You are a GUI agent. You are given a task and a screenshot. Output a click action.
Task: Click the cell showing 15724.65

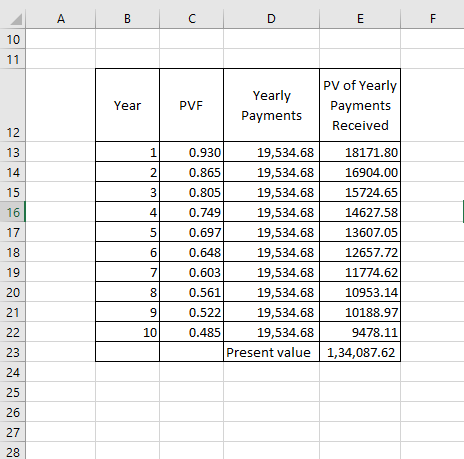360,192
